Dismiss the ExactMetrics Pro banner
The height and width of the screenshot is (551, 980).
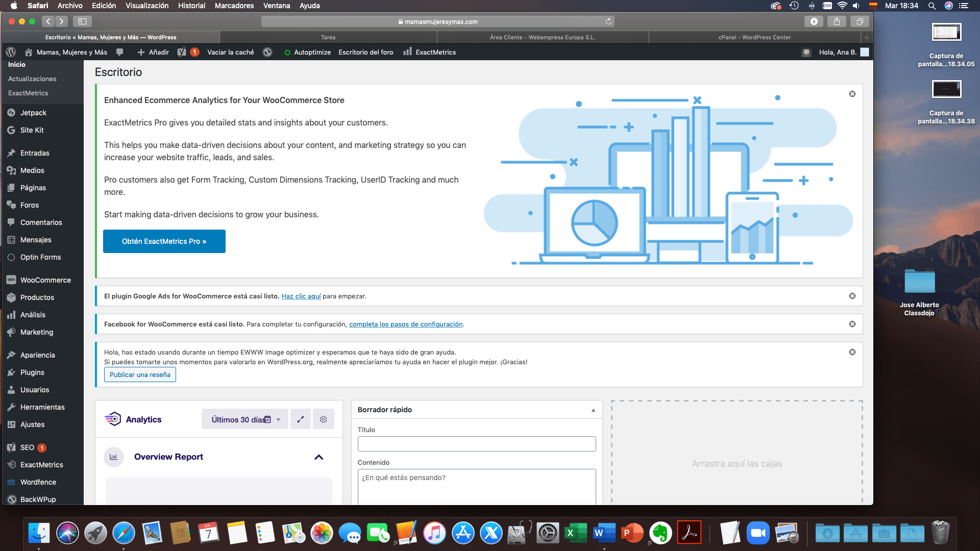852,94
